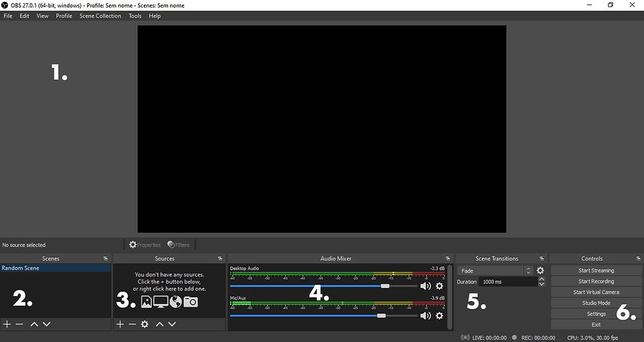Viewport: 644px width, 342px height.
Task: Click the Properties button in source toolbar
Action: [x=145, y=245]
